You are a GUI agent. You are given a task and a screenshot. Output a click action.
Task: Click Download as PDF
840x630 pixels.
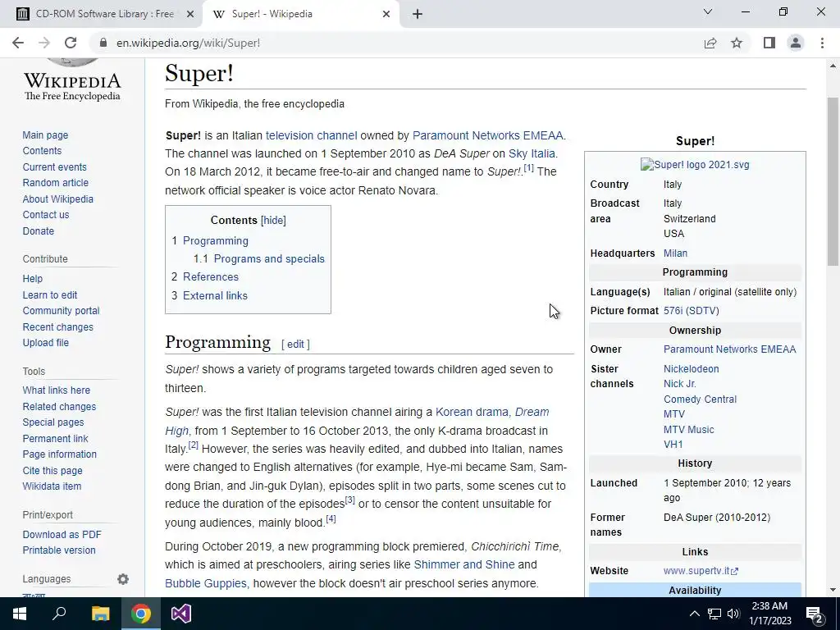point(62,535)
